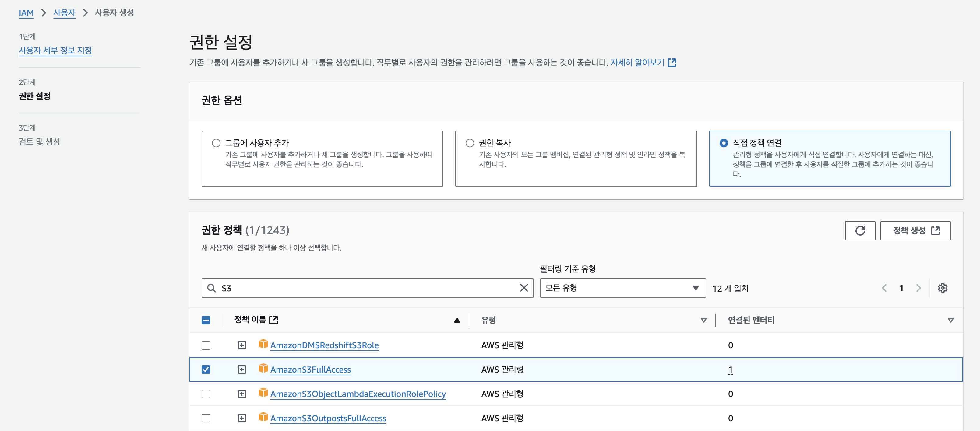Click the 정책 이름 column external link icon

(x=273, y=320)
